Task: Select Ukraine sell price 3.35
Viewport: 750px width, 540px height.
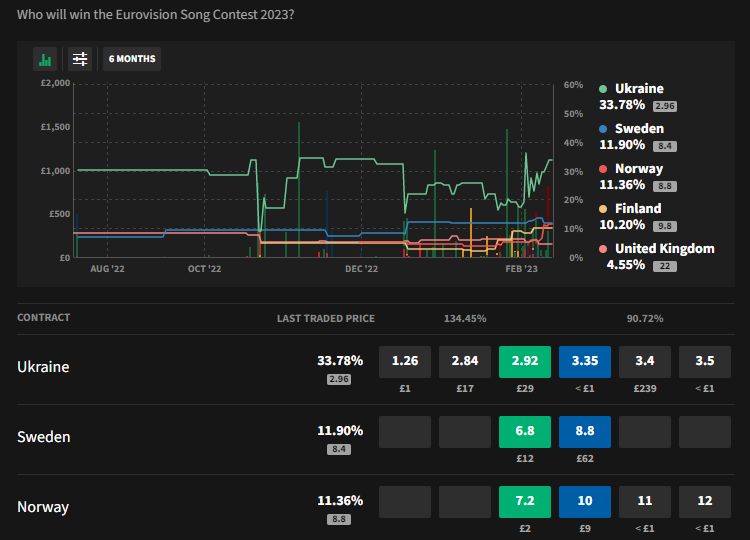Action: pyautogui.click(x=585, y=362)
